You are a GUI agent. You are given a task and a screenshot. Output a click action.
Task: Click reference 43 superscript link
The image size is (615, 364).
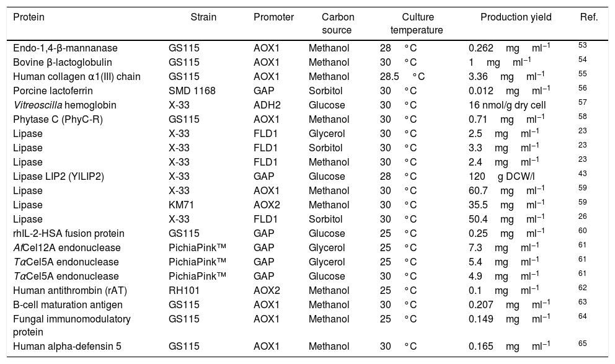click(x=582, y=174)
